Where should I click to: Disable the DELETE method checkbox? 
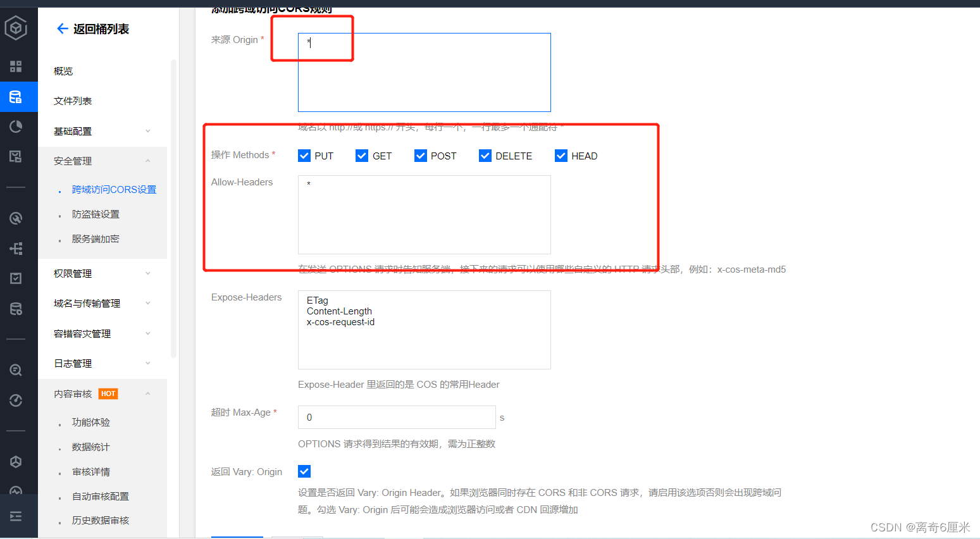(485, 156)
